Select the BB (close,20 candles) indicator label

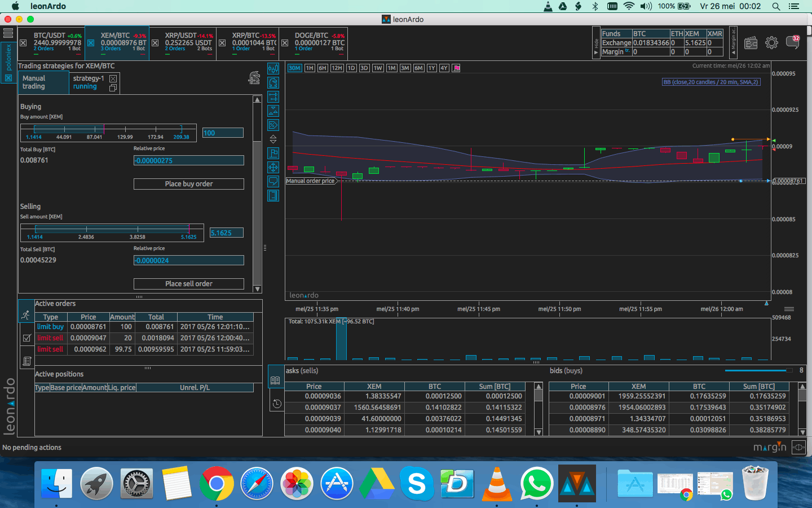[x=711, y=82]
